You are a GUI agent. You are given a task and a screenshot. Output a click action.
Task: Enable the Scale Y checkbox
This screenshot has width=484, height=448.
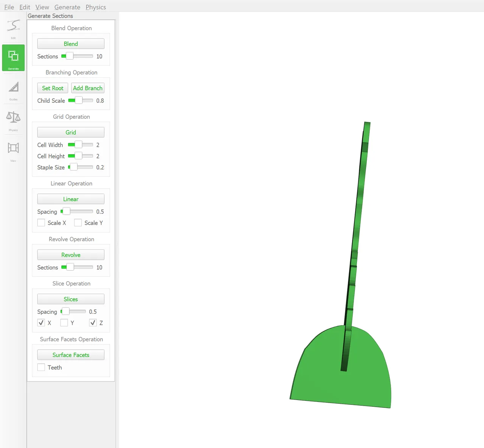click(x=78, y=223)
